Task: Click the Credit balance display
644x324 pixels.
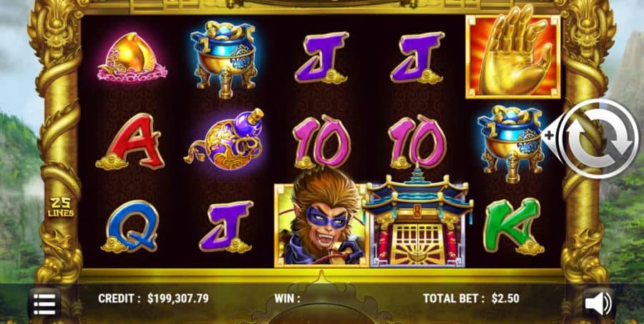Action: pyautogui.click(x=153, y=298)
